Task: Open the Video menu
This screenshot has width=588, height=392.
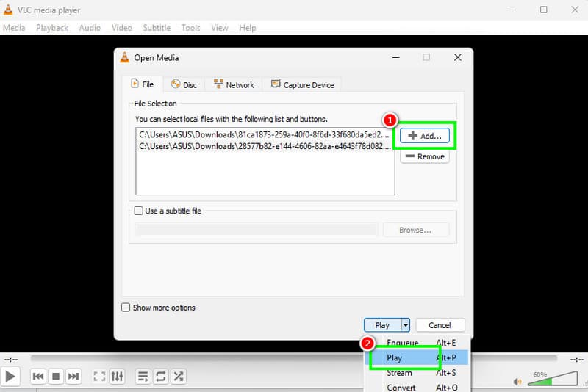Action: pyautogui.click(x=121, y=28)
